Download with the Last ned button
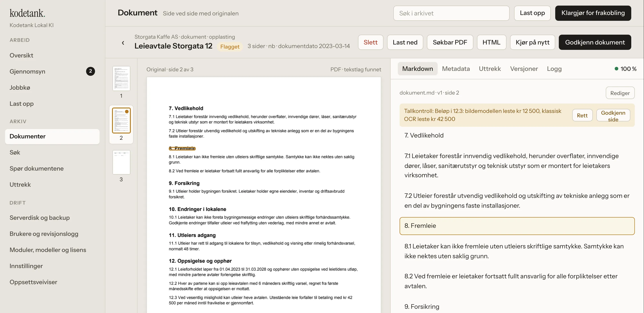 (x=405, y=42)
